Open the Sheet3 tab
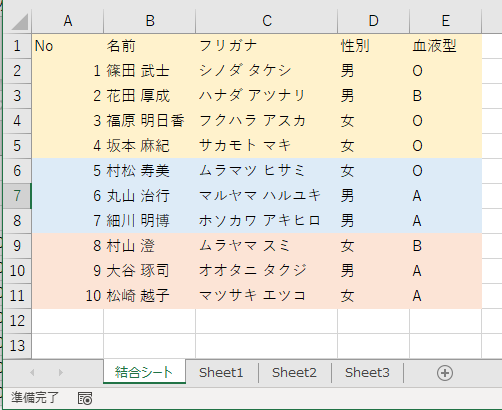 pyautogui.click(x=367, y=372)
